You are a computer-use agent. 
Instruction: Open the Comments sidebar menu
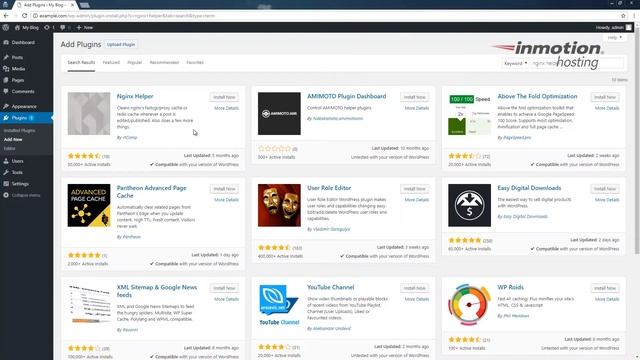point(23,91)
